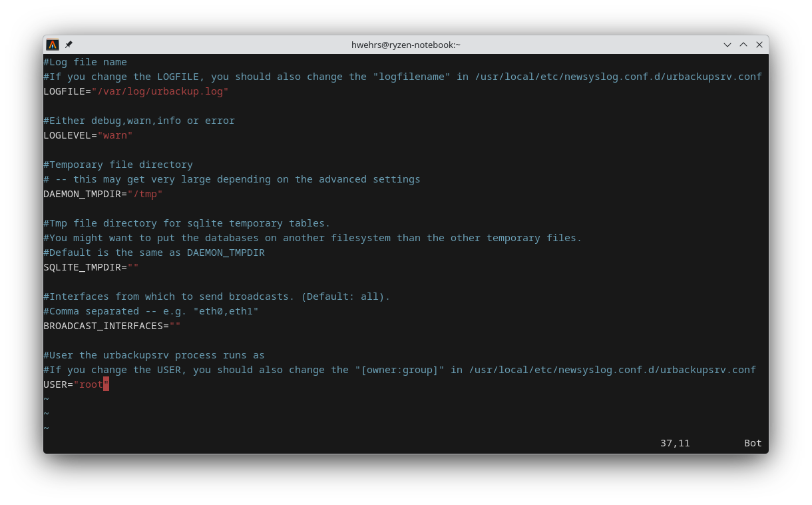Click the DAEMON_TMPDIR "/tmp" value
Image resolution: width=812 pixels, height=505 pixels.
click(145, 194)
